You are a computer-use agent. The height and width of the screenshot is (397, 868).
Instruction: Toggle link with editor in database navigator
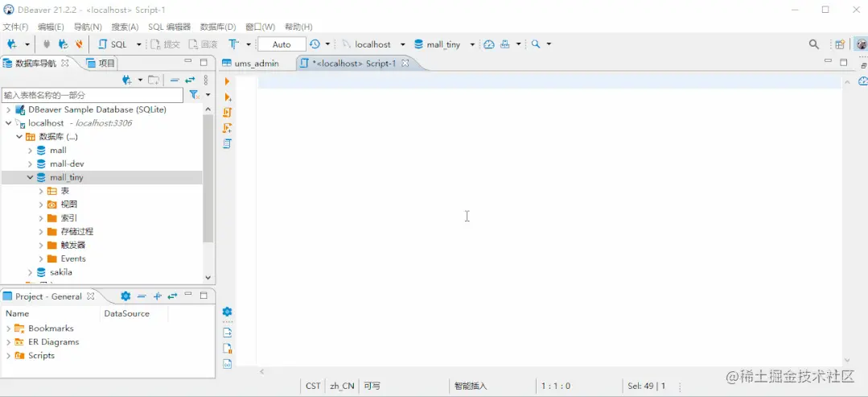tap(190, 80)
